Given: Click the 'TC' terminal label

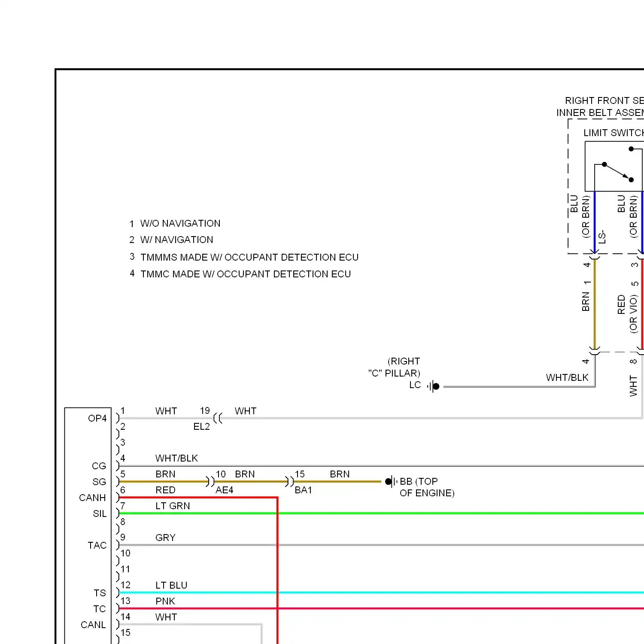Looking at the screenshot, I should (100, 609).
